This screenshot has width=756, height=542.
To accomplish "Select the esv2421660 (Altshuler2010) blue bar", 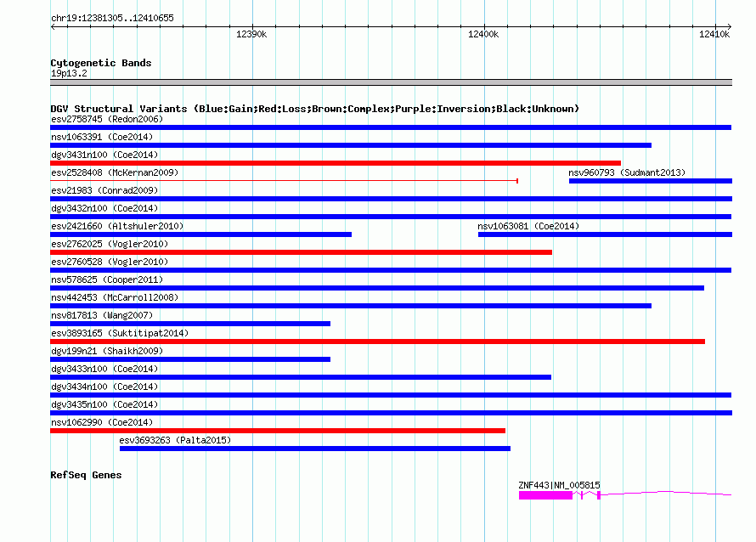I will (x=200, y=234).
